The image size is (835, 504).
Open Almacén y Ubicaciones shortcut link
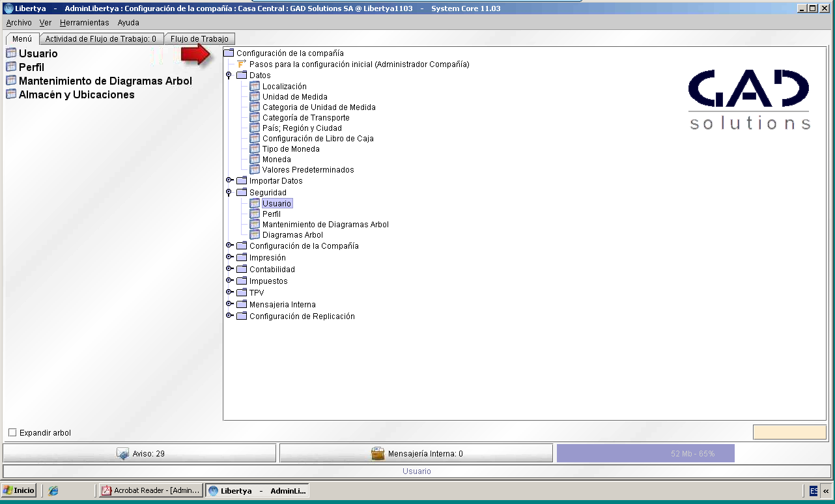[77, 94]
